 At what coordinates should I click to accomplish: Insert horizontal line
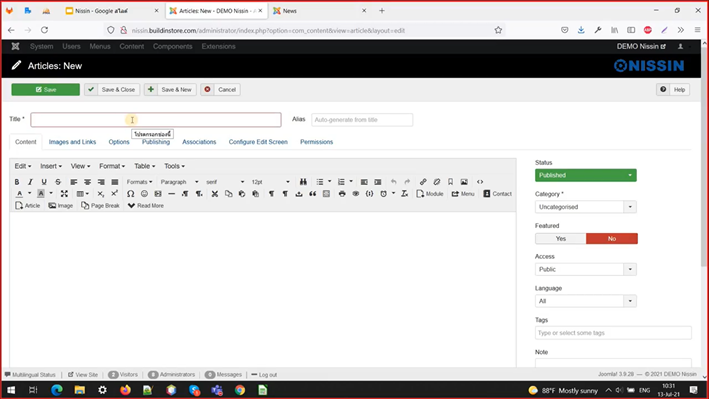pos(171,194)
